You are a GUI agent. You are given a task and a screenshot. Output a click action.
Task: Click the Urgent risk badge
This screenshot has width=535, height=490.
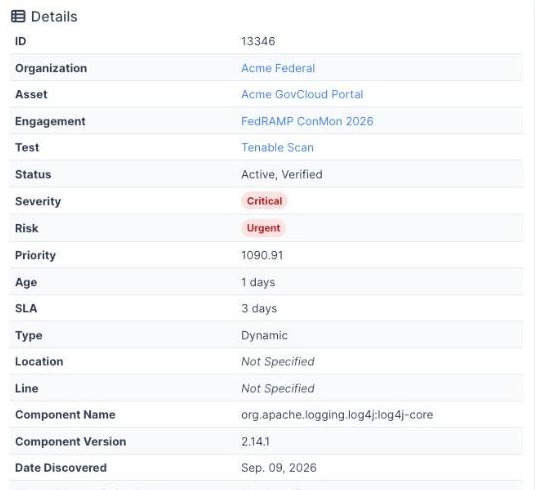pos(263,228)
